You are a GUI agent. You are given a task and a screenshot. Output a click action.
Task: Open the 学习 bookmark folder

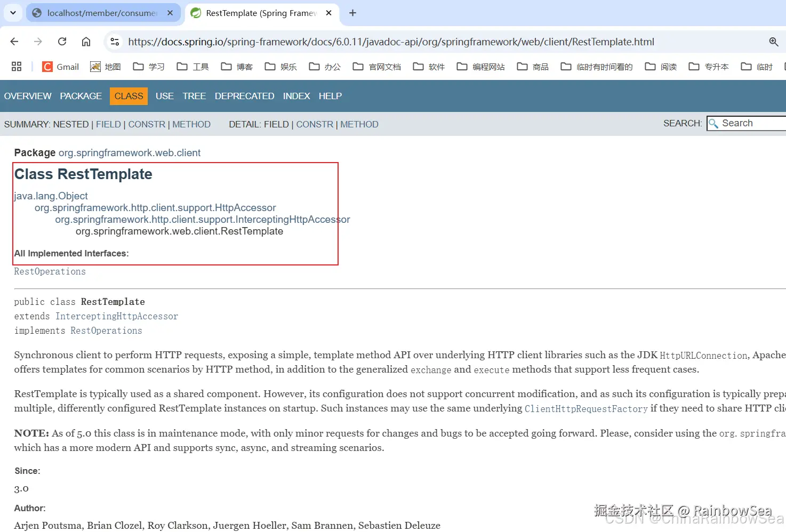[149, 67]
